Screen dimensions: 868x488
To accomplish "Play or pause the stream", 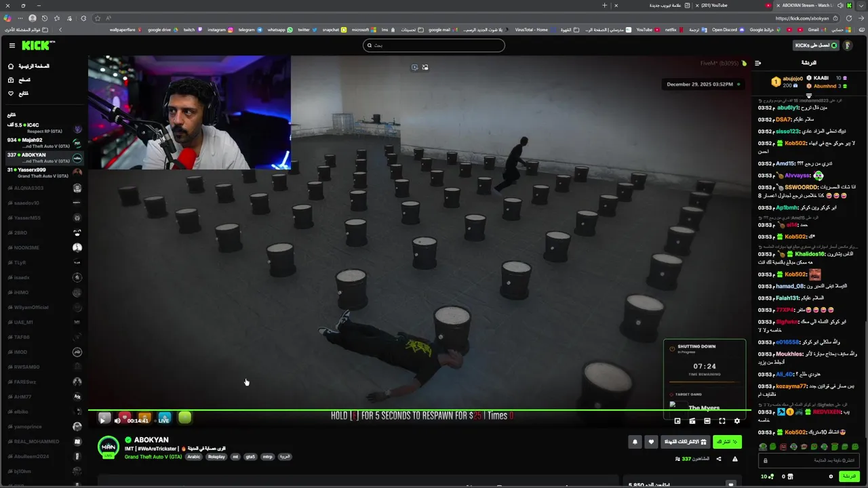I will 103,420.
